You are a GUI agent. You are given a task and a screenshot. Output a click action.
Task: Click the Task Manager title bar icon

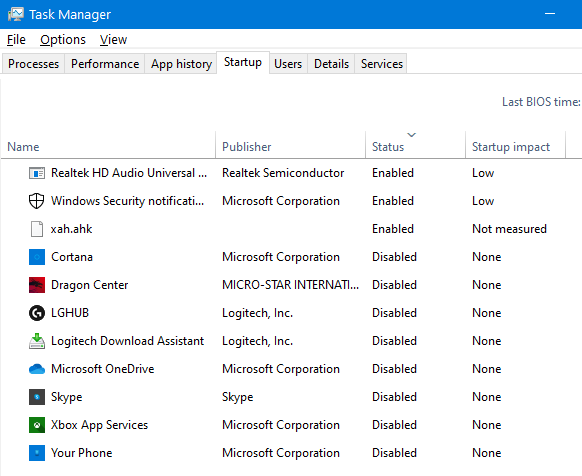15,14
